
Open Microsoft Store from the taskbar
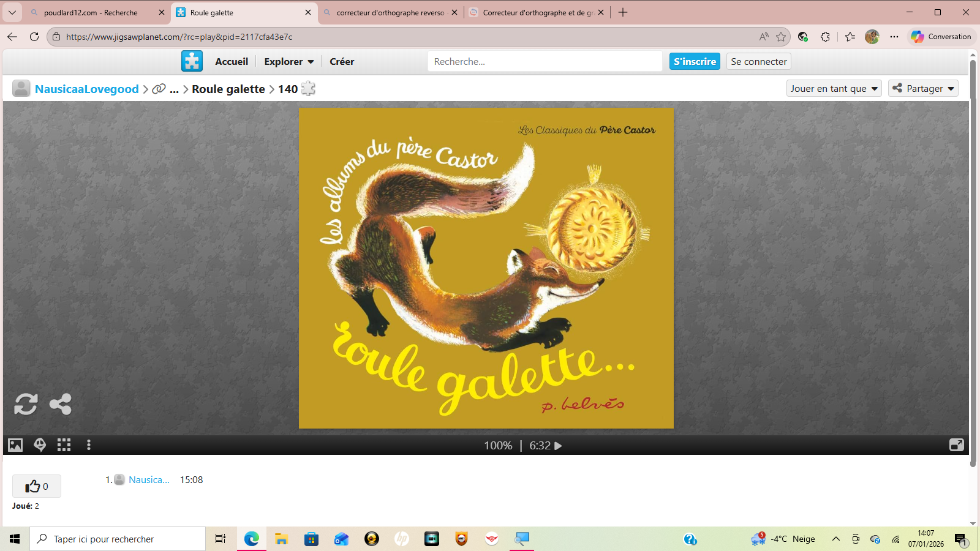tap(311, 539)
